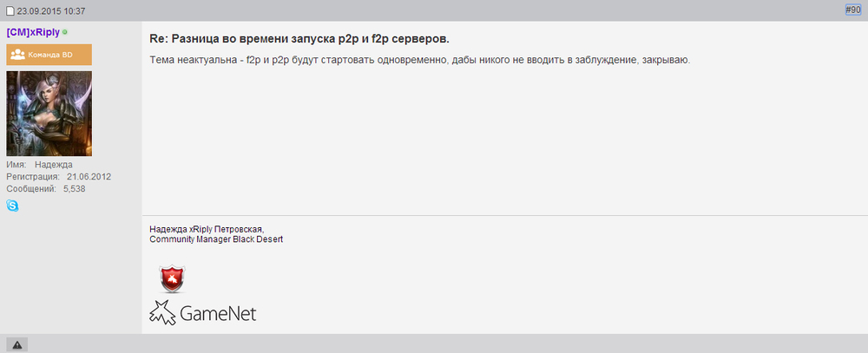Click the GameNet cursor logo icon

pos(162,313)
